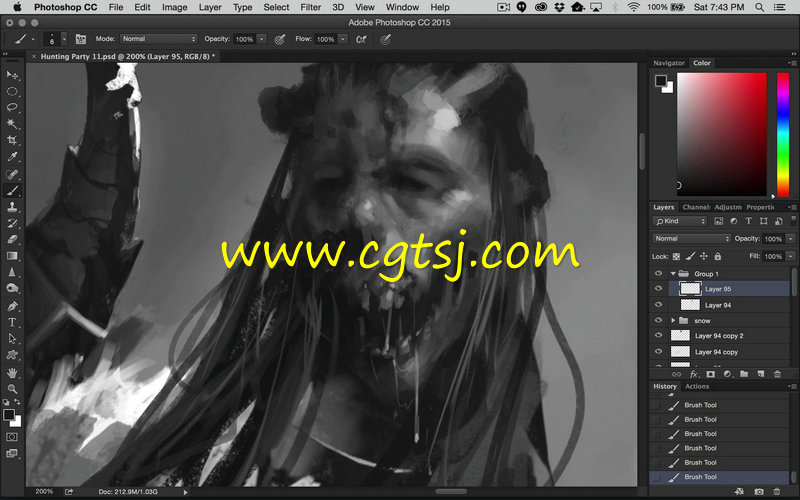Open the Brush panel toggle in options bar
800x500 pixels.
pos(81,39)
